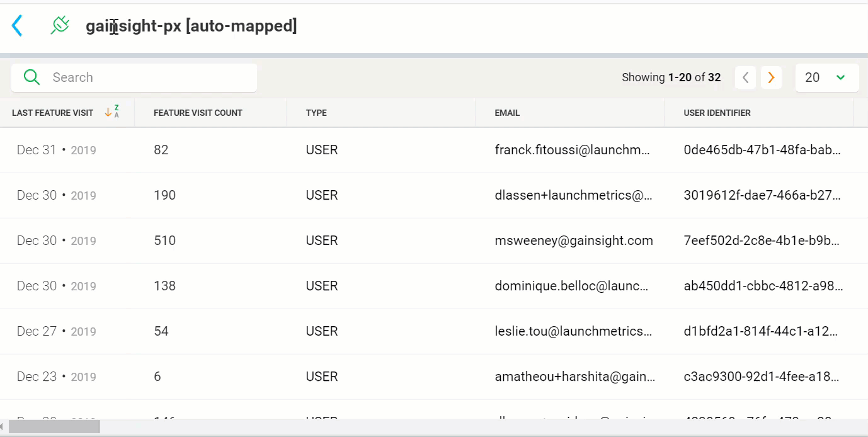The height and width of the screenshot is (437, 868).
Task: Select visit count cell 54
Action: coord(161,331)
